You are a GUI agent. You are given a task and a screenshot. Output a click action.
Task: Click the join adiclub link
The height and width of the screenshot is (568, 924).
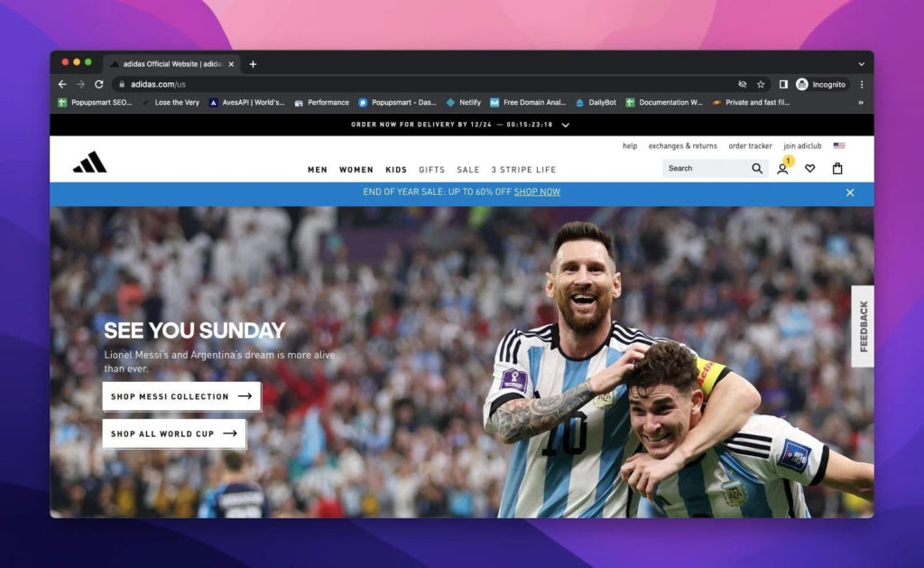coord(802,145)
